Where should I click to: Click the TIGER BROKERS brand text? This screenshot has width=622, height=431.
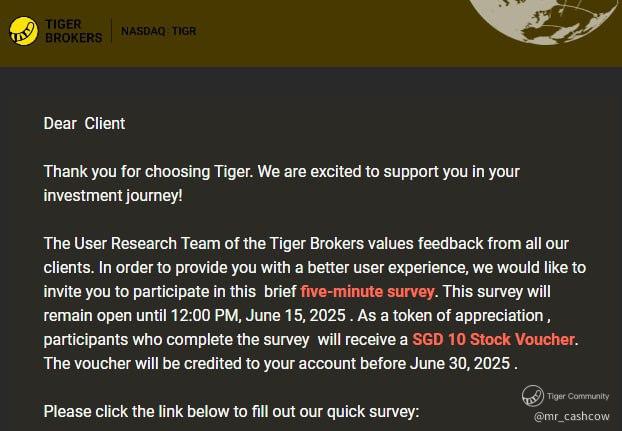73,31
